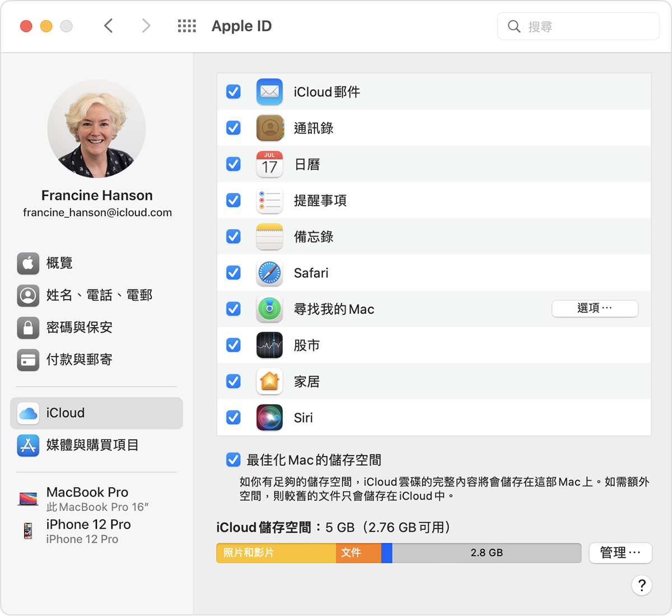
Task: Click the Reminders (提醒事項) icon
Action: [269, 200]
